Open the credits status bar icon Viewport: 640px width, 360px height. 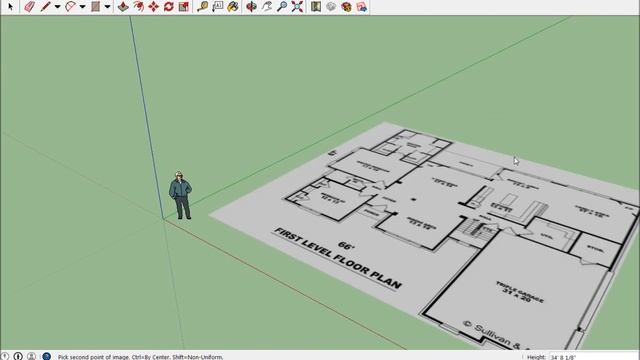click(18, 356)
